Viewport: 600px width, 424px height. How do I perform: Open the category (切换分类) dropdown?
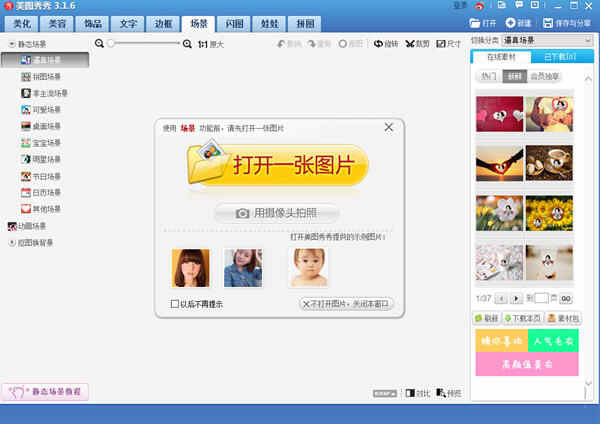[539, 39]
